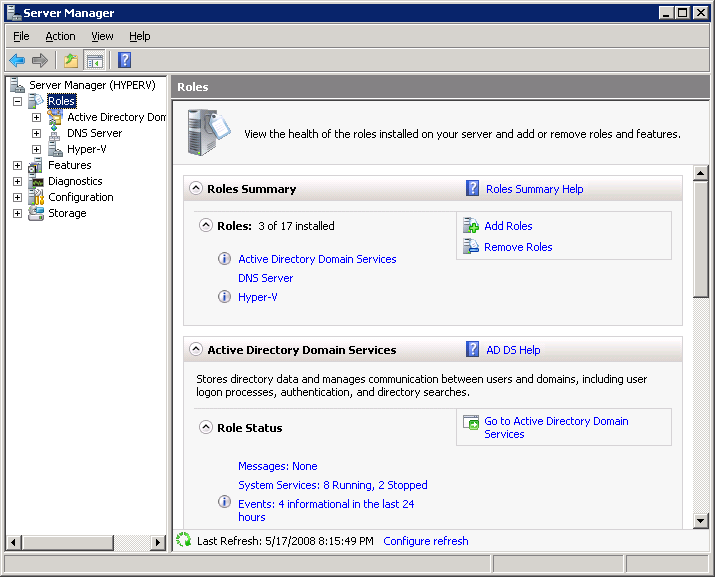The height and width of the screenshot is (577, 715).
Task: Open the Help menu
Action: pyautogui.click(x=140, y=36)
